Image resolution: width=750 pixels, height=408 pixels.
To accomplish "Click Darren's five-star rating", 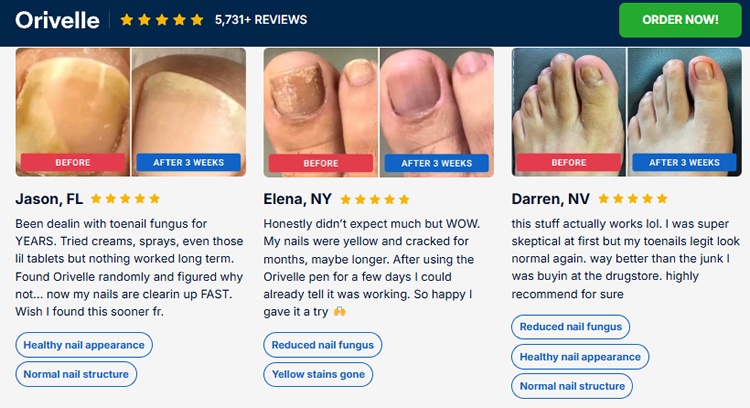I will (x=631, y=199).
